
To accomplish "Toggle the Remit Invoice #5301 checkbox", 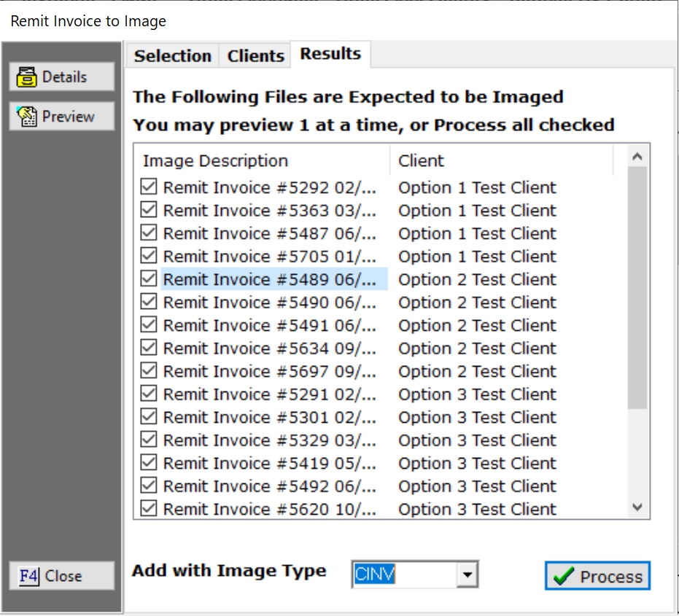I will coord(149,417).
